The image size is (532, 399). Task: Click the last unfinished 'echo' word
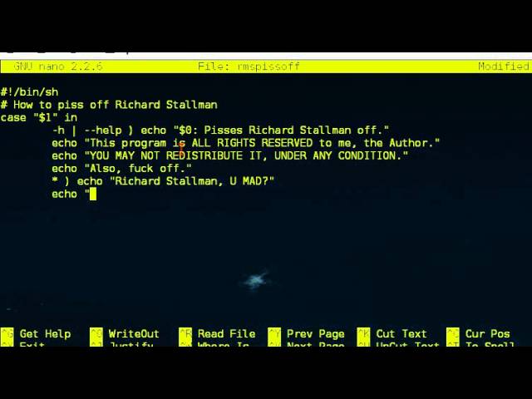pos(64,194)
